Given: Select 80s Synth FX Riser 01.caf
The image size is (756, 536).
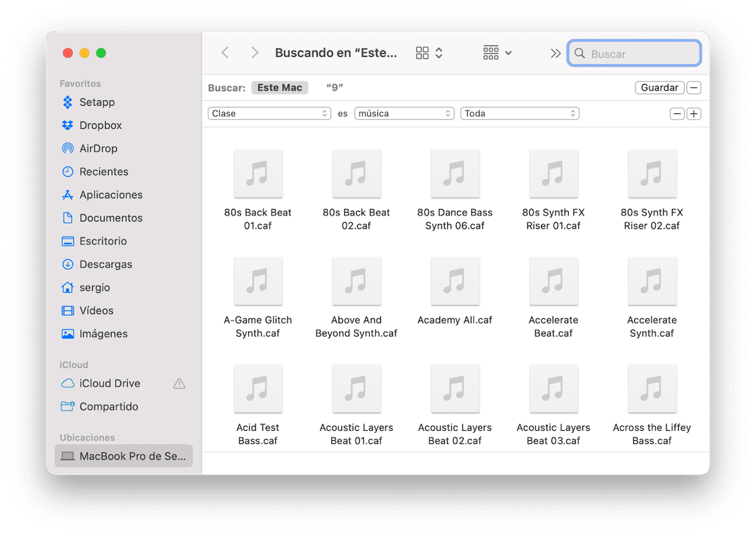Looking at the screenshot, I should pos(553,190).
